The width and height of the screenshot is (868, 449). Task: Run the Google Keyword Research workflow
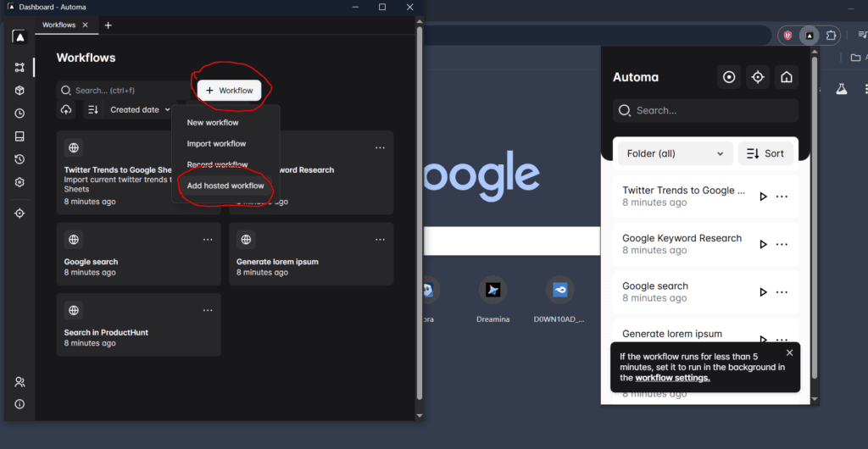click(763, 244)
